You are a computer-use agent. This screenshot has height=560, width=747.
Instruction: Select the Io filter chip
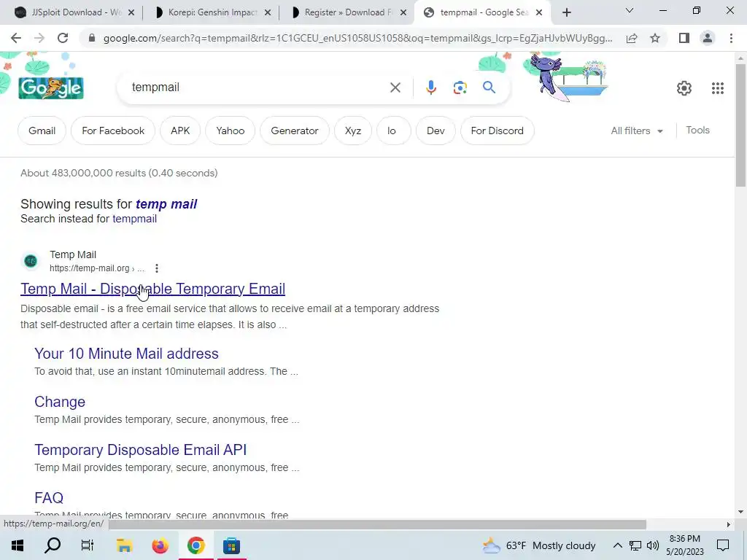tap(392, 131)
